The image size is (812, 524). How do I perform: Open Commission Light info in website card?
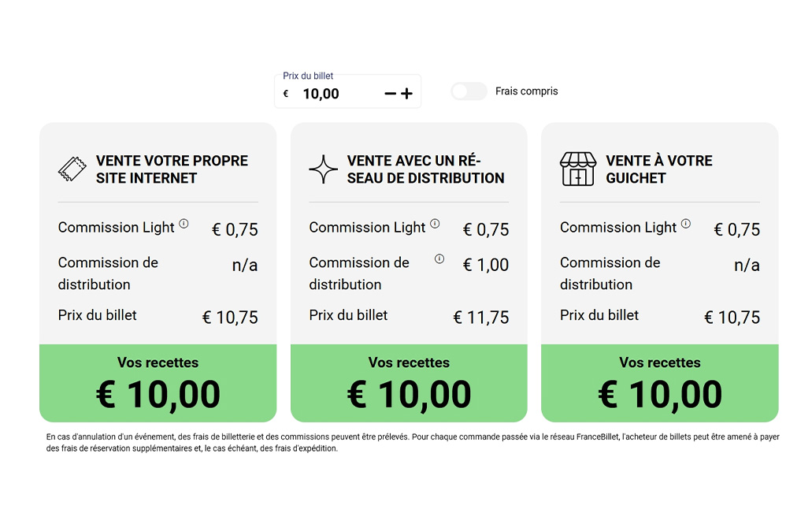click(x=184, y=224)
